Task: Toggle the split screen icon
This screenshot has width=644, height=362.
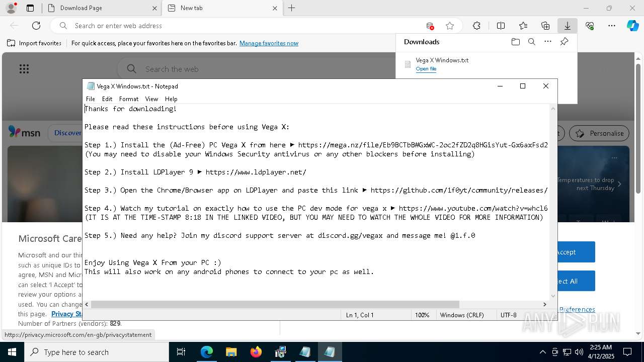Action: point(501,26)
